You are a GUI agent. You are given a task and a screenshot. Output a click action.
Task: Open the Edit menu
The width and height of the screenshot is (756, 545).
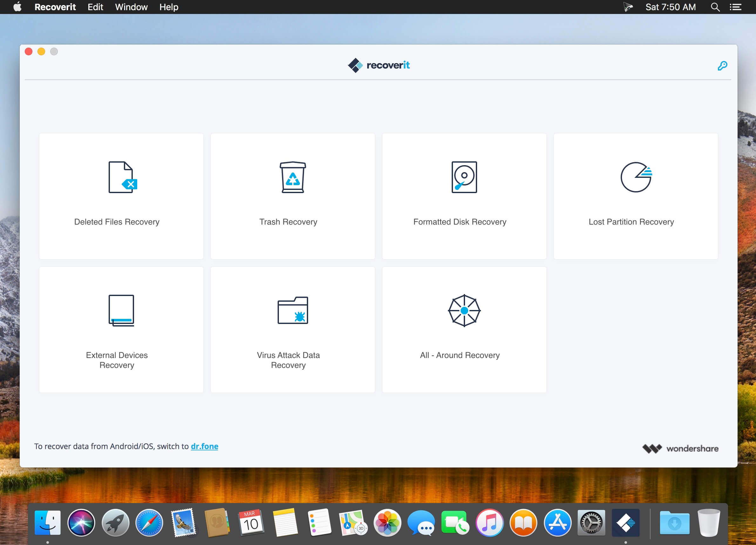tap(95, 7)
